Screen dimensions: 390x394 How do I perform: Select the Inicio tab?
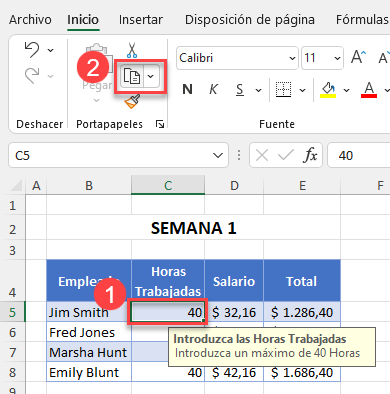pyautogui.click(x=83, y=20)
